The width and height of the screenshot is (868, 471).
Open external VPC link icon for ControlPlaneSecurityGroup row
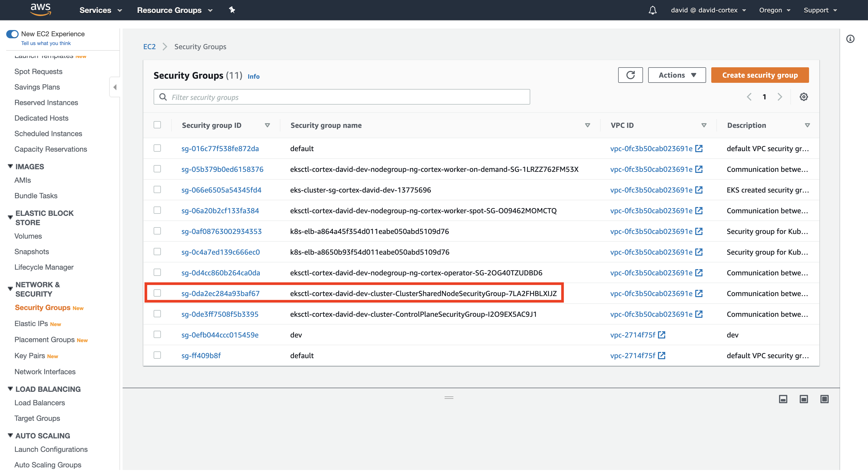tap(699, 314)
